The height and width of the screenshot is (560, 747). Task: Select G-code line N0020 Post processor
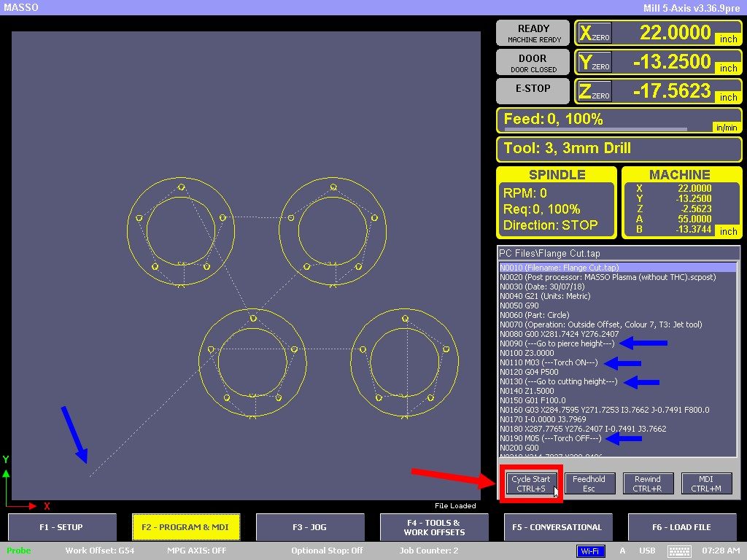[x=618, y=277]
